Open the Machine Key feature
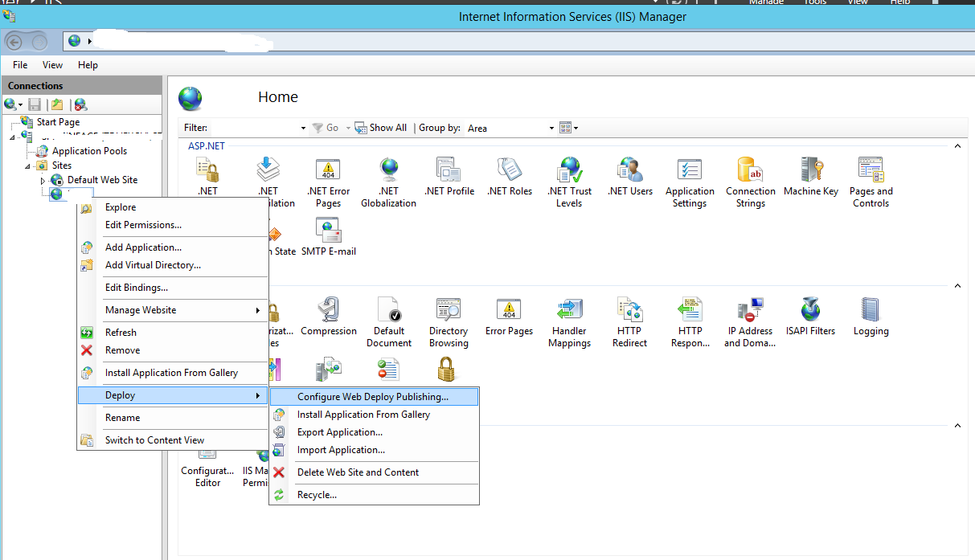Screen dimensions: 975x560 (x=811, y=177)
